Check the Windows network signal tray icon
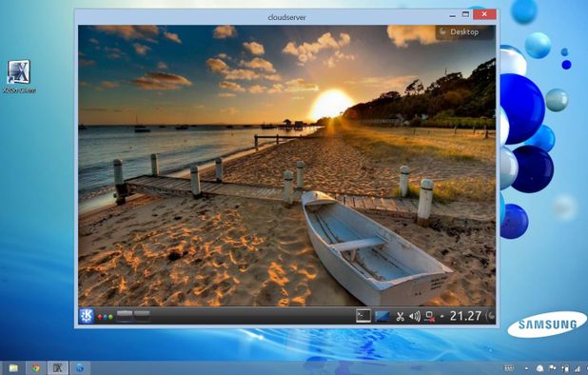This screenshot has height=375, width=588. (x=578, y=369)
